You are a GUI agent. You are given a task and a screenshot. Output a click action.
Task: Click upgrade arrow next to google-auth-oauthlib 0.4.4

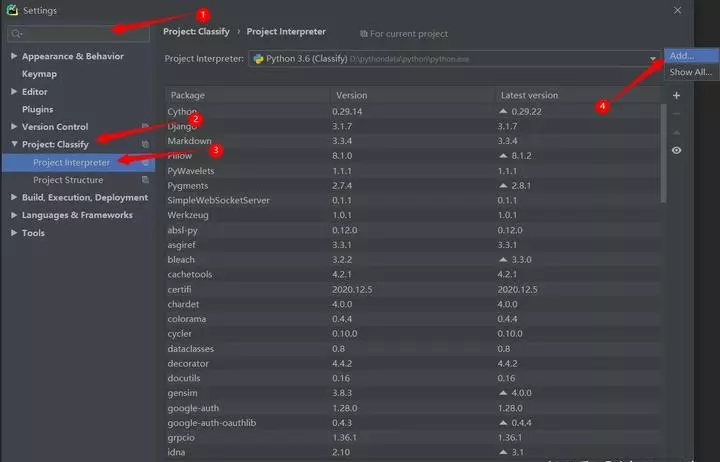click(x=503, y=423)
